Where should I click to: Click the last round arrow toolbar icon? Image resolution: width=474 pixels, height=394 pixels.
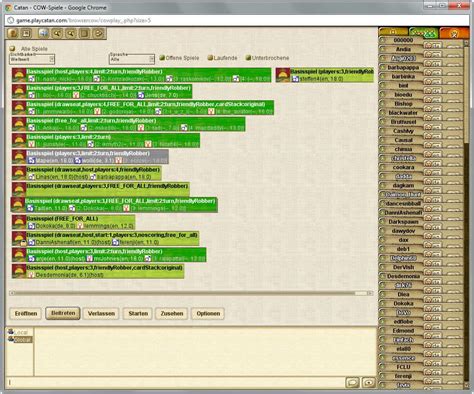click(x=98, y=33)
